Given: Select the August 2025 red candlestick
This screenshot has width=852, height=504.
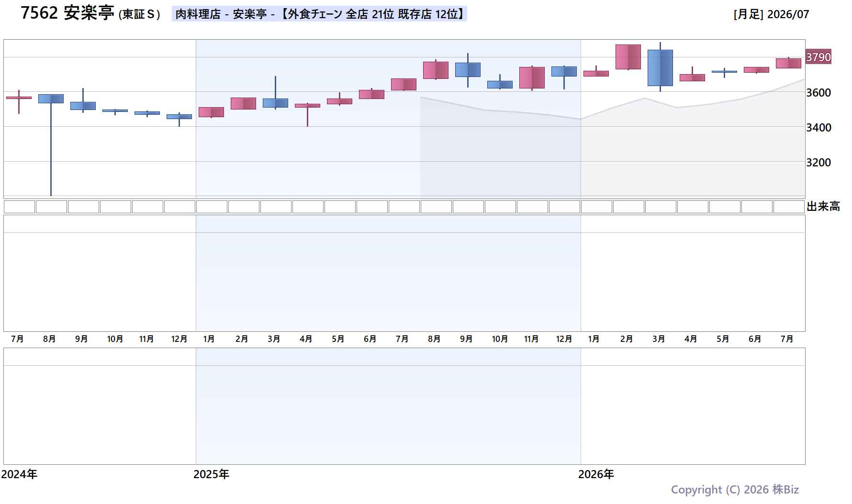Looking at the screenshot, I should (x=436, y=70).
